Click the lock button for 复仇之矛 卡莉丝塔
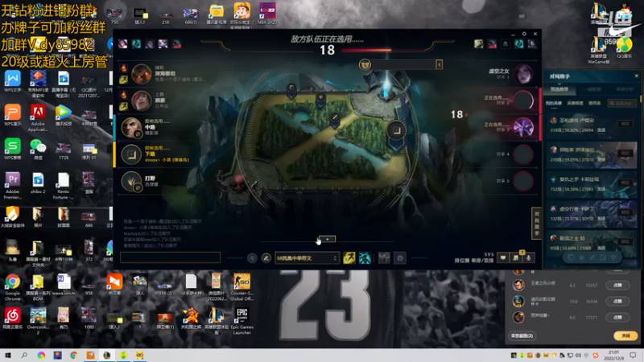Image resolution: width=644 pixels, height=362 pixels. [625, 183]
